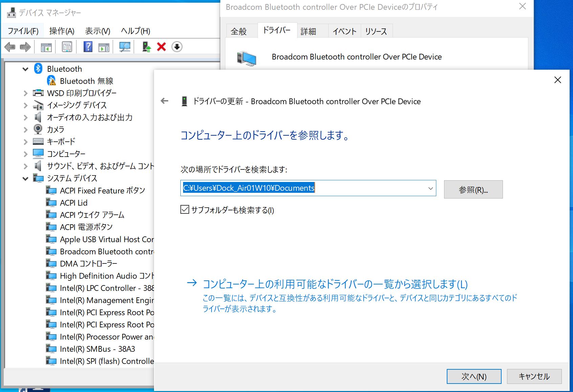Click the icon beside DMA コントローラー
Screen dimensions: 573x392
tap(51, 263)
